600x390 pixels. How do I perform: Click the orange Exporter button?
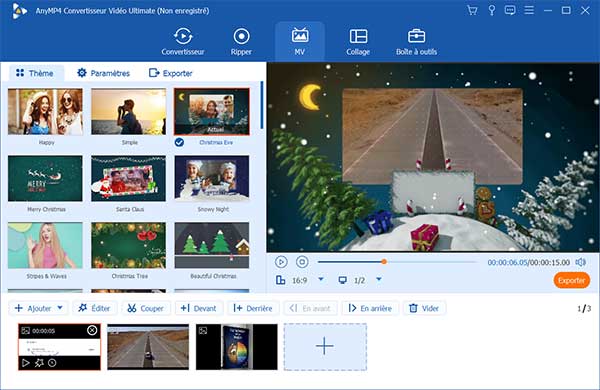coord(571,281)
